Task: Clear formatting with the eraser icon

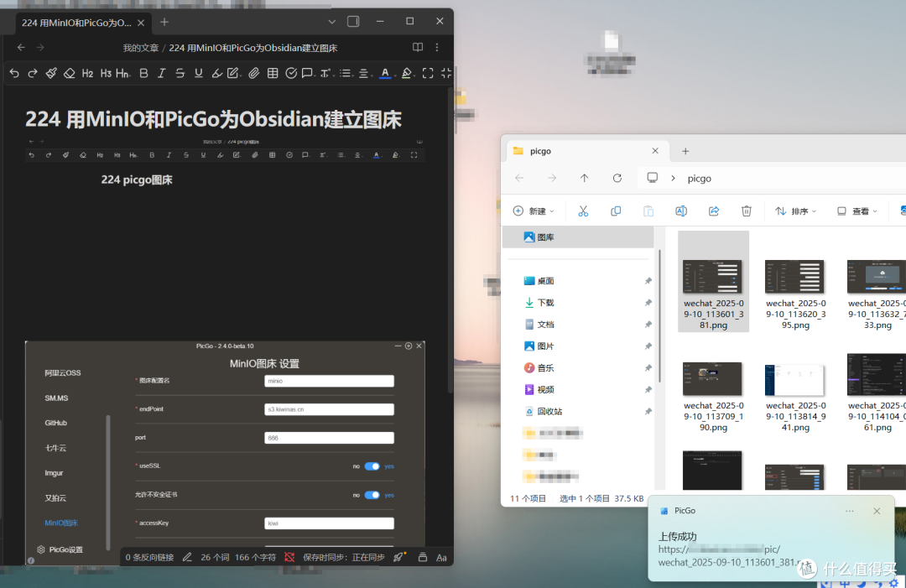Action: [x=70, y=73]
